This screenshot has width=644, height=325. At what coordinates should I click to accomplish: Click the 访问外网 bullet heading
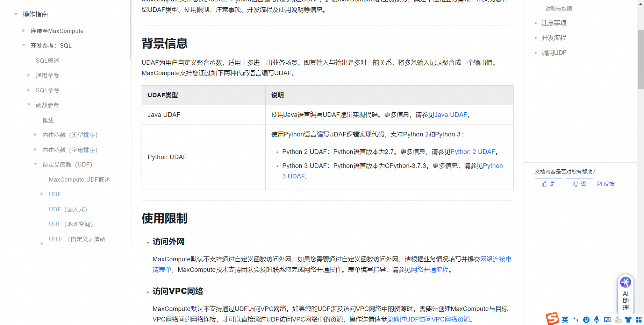169,242
